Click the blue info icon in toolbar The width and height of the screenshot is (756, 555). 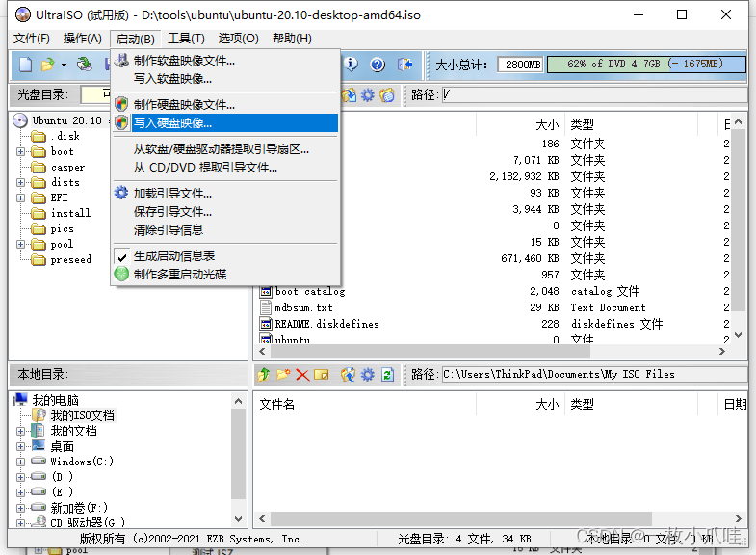click(x=351, y=65)
